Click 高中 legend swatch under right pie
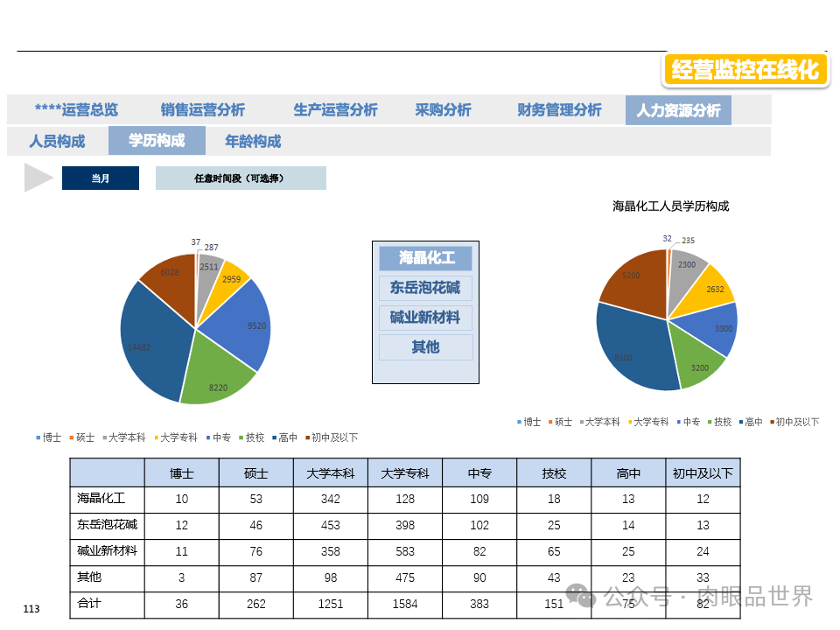Image resolution: width=840 pixels, height=630 pixels. [x=741, y=422]
